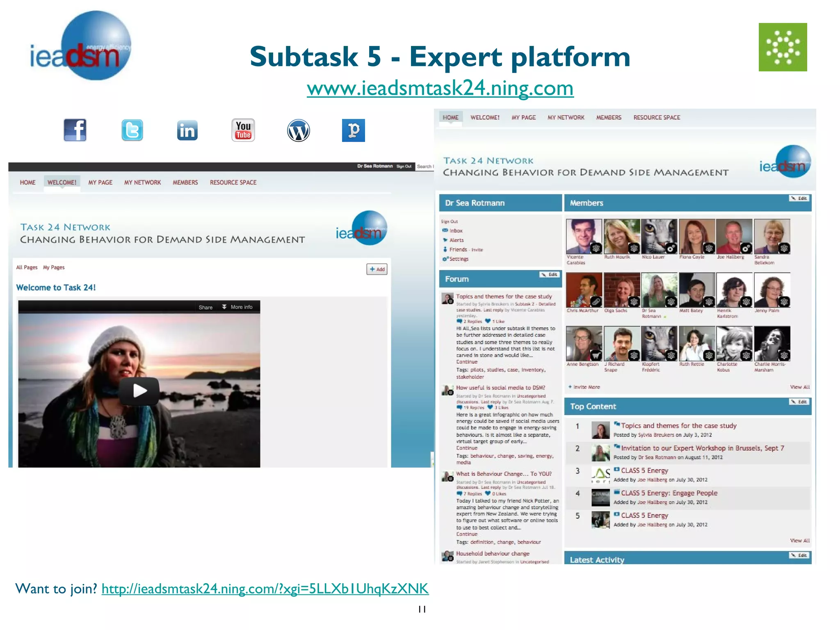
Task: Open MY PAGE tab in the left screenshot
Action: (x=100, y=183)
